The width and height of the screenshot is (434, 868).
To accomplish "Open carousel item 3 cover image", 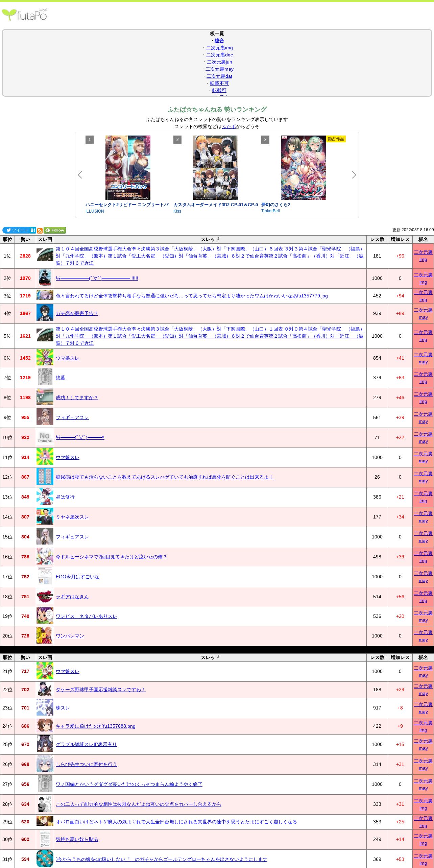I will (x=304, y=168).
